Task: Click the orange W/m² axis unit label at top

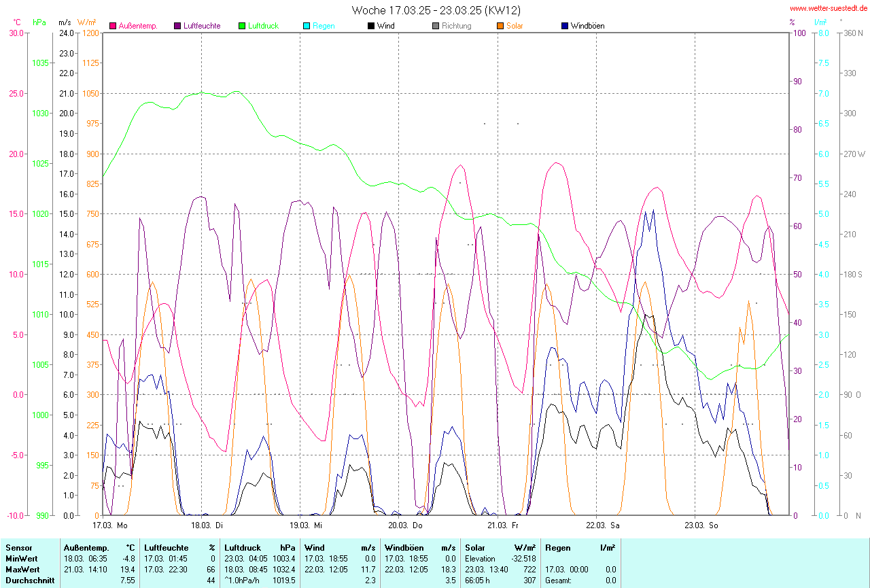Action: 86,22
